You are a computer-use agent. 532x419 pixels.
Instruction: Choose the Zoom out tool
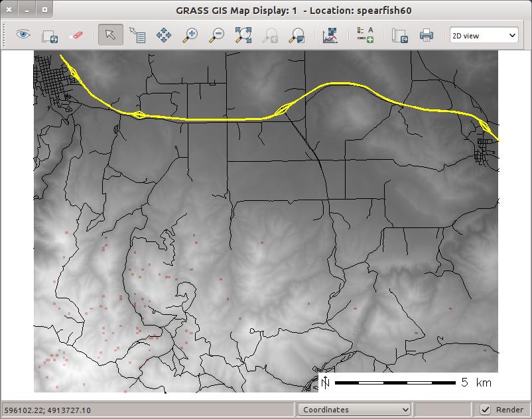coord(217,35)
